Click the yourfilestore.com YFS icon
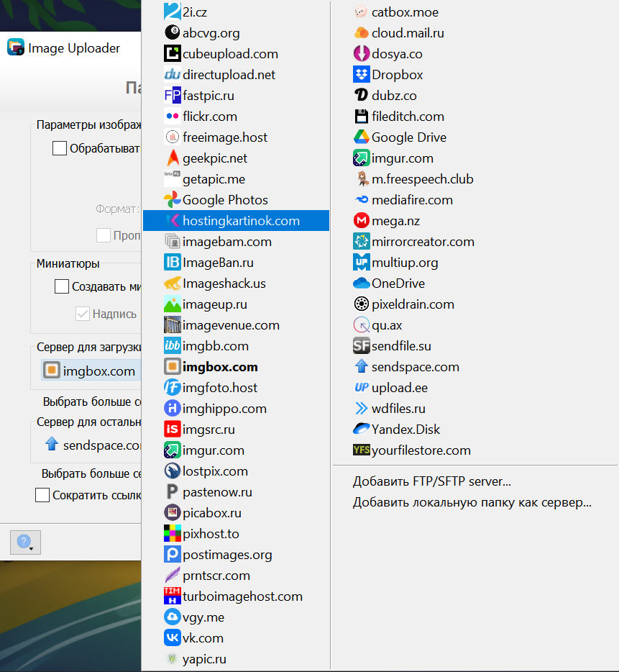Screen dimensions: 619x672 [x=361, y=450]
